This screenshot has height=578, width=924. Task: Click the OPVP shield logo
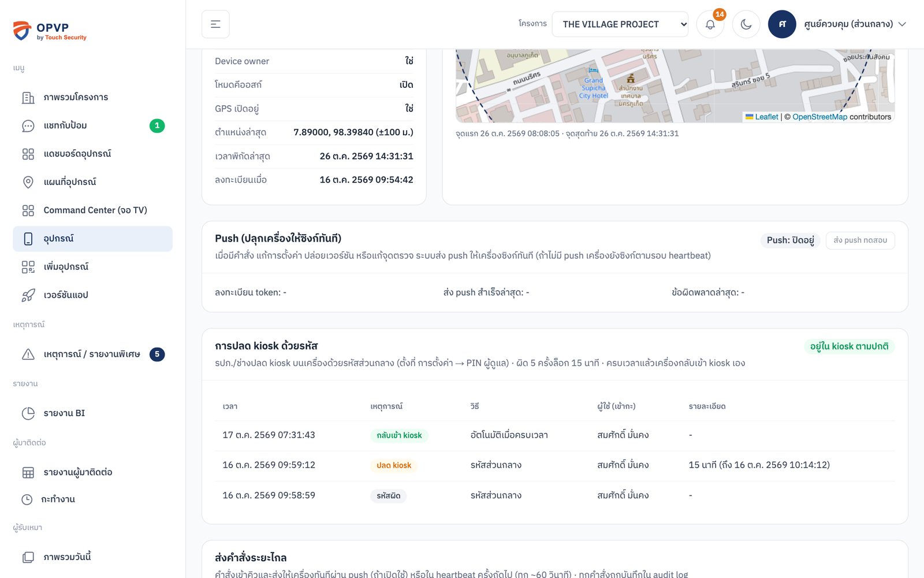click(22, 31)
